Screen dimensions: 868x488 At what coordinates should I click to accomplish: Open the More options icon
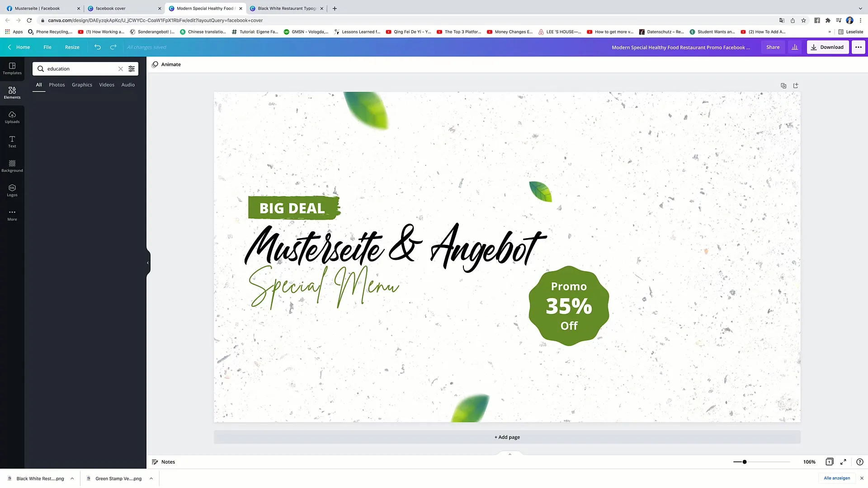tap(859, 47)
